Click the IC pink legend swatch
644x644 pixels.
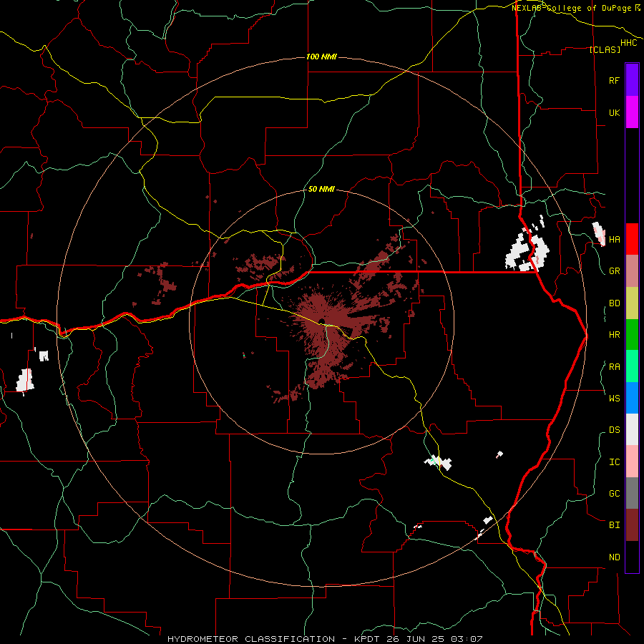632,462
